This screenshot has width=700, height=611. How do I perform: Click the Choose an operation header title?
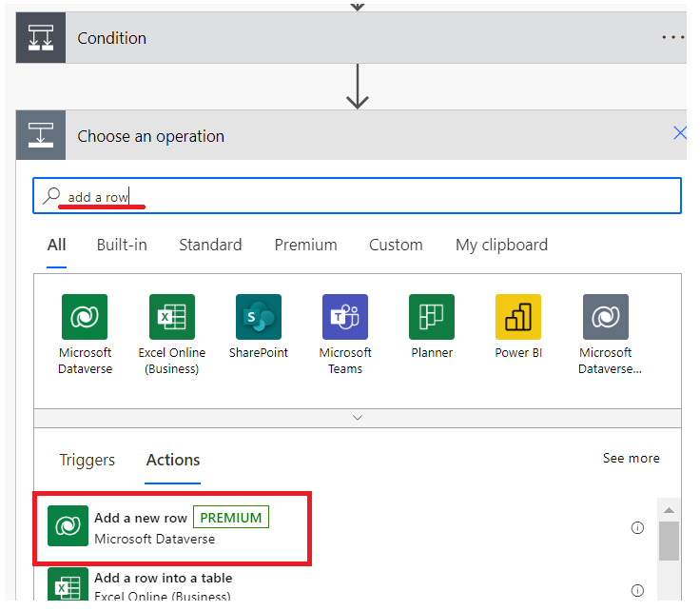(151, 136)
